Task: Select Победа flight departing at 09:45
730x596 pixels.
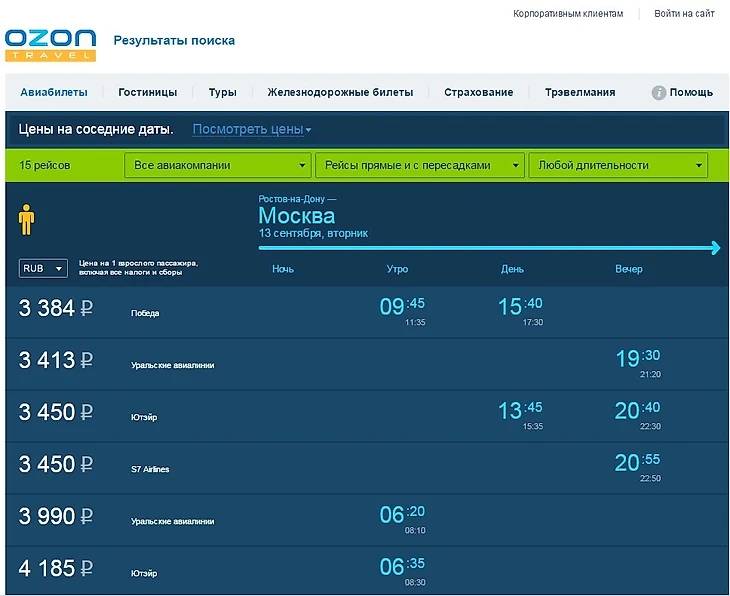Action: pos(402,307)
